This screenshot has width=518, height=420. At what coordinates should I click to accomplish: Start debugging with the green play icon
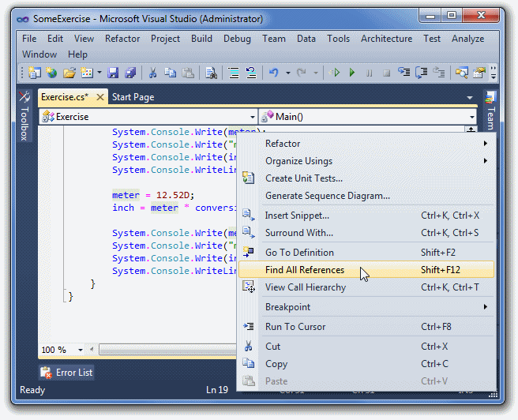pos(352,73)
